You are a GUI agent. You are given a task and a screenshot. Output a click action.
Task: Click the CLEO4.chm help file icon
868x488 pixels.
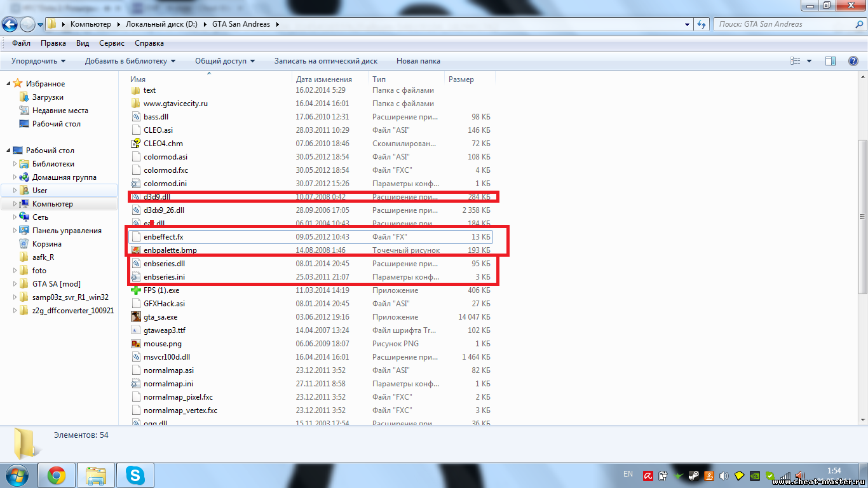(x=136, y=144)
